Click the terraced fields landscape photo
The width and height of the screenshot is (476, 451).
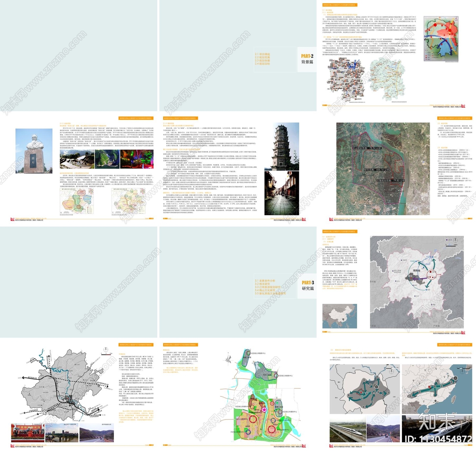click(77, 159)
